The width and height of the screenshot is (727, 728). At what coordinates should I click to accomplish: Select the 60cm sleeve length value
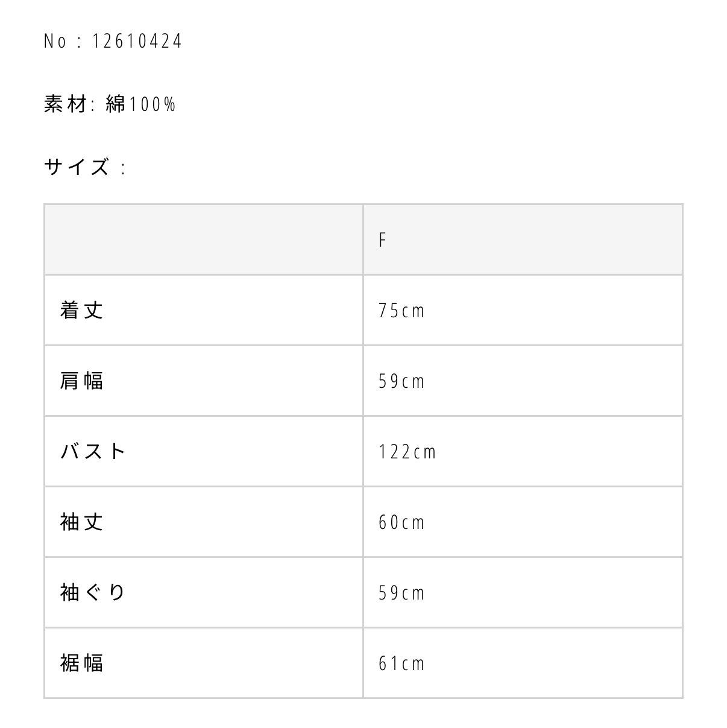[401, 522]
